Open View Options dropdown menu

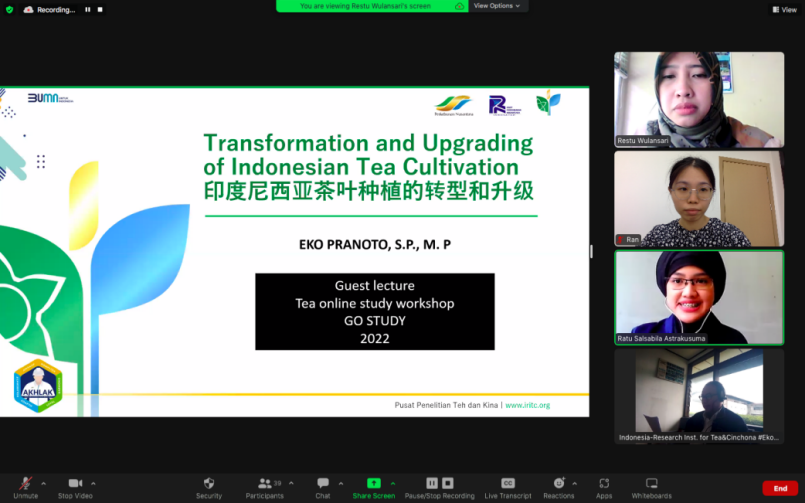[x=497, y=6]
